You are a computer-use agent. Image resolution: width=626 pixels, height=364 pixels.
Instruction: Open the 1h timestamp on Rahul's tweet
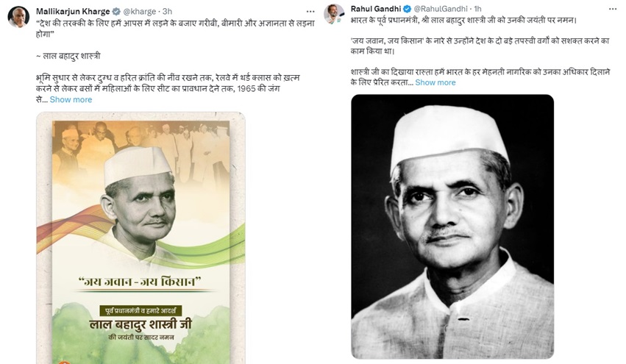coord(477,9)
